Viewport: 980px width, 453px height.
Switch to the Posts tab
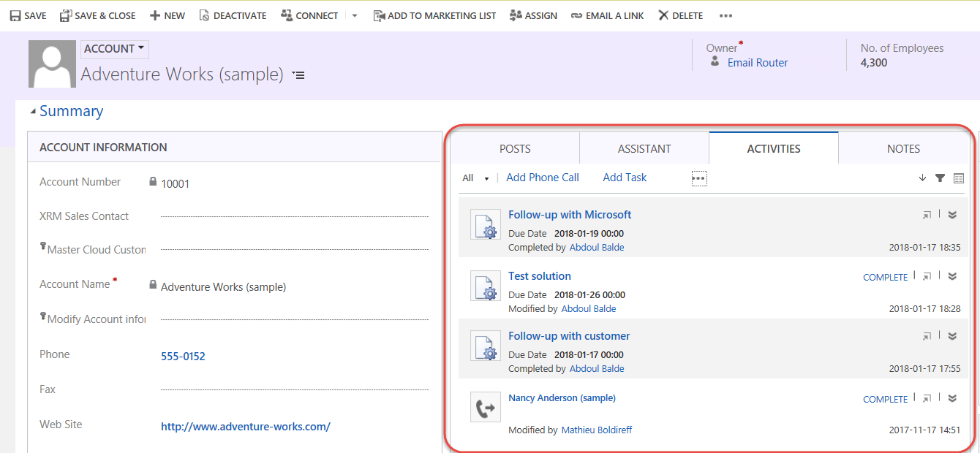click(515, 148)
